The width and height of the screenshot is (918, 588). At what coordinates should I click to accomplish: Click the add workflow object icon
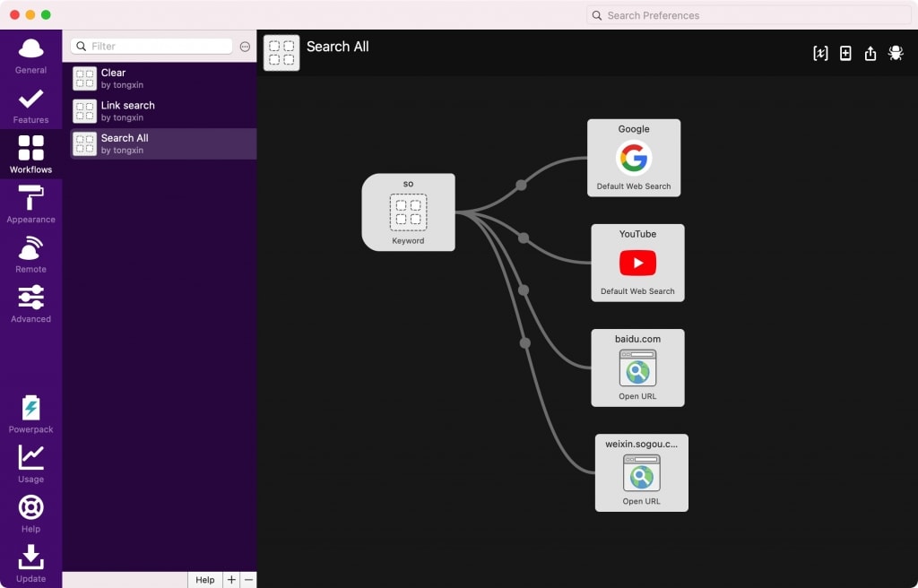(845, 53)
